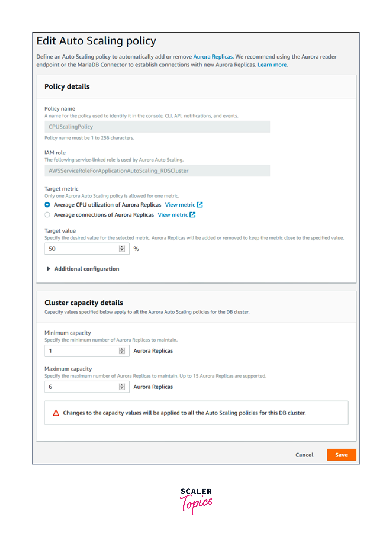Click View metric link for average connections
392x537 pixels.
[x=173, y=215]
